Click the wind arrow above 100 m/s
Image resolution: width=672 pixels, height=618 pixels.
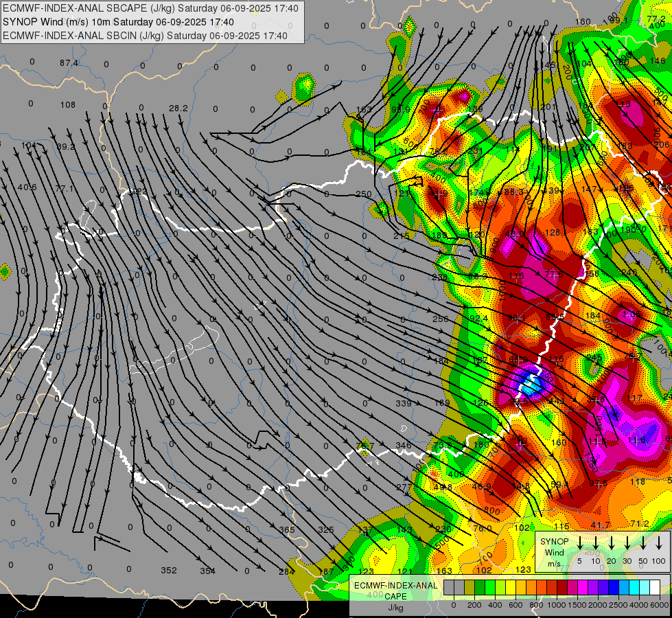[659, 542]
